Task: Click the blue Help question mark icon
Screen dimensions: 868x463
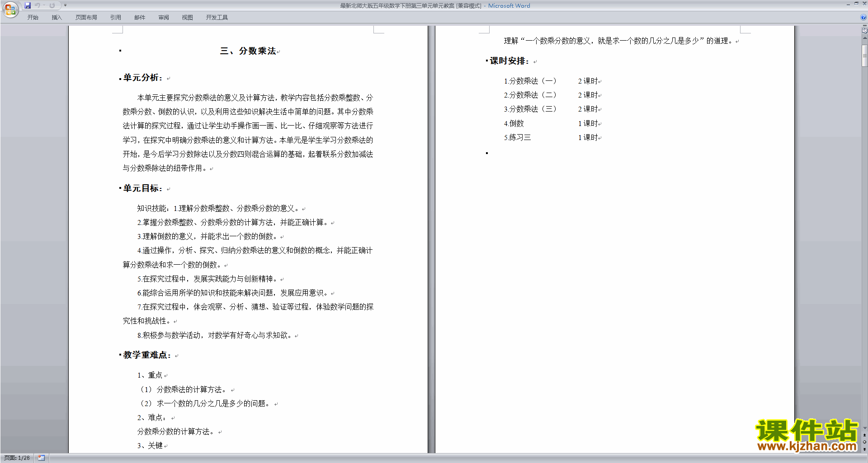Action: [863, 17]
